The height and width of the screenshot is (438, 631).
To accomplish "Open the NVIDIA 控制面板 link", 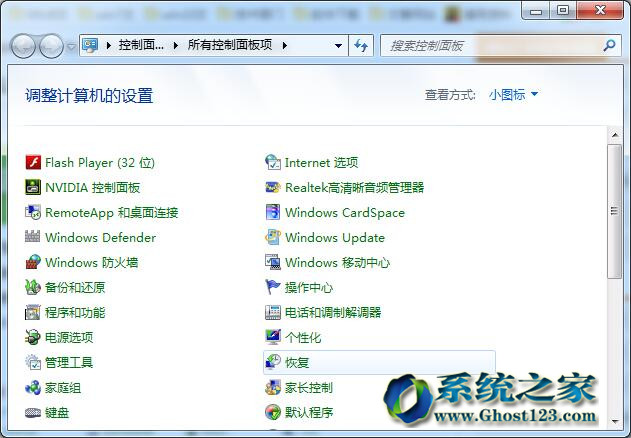I will 93,188.
